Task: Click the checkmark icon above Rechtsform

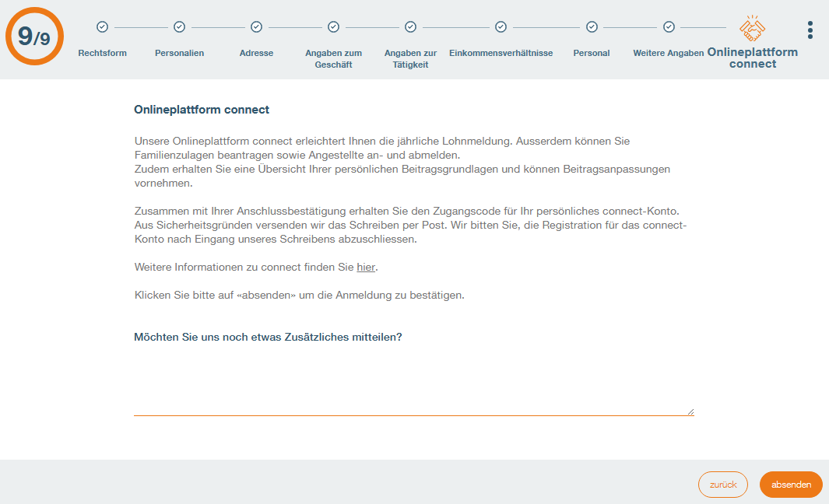Action: point(102,27)
